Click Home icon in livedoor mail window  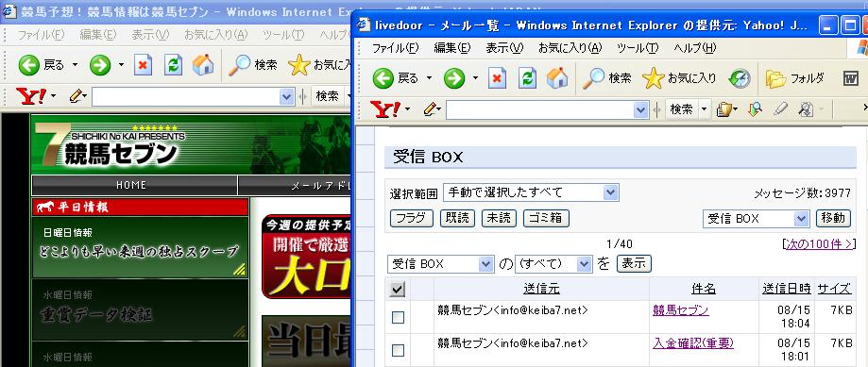coord(557,78)
